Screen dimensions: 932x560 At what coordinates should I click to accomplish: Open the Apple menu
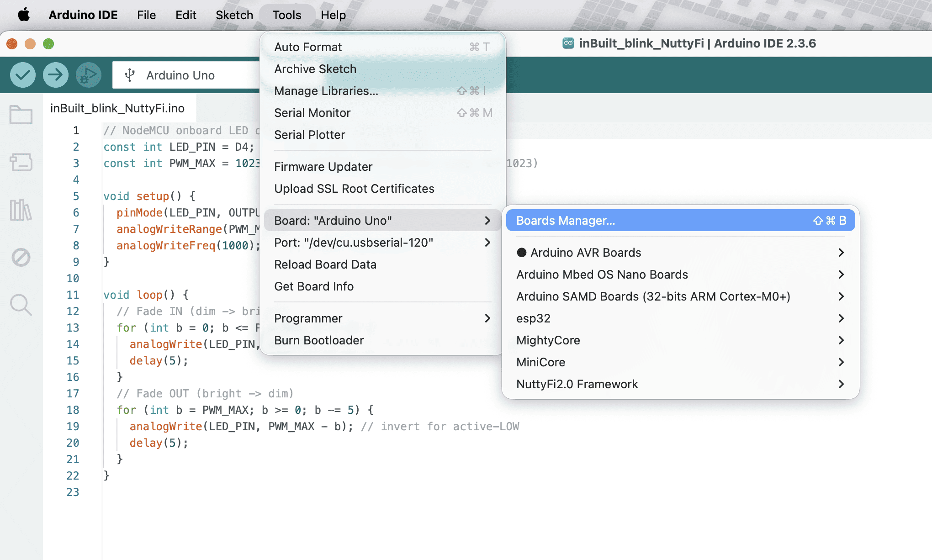(x=24, y=15)
